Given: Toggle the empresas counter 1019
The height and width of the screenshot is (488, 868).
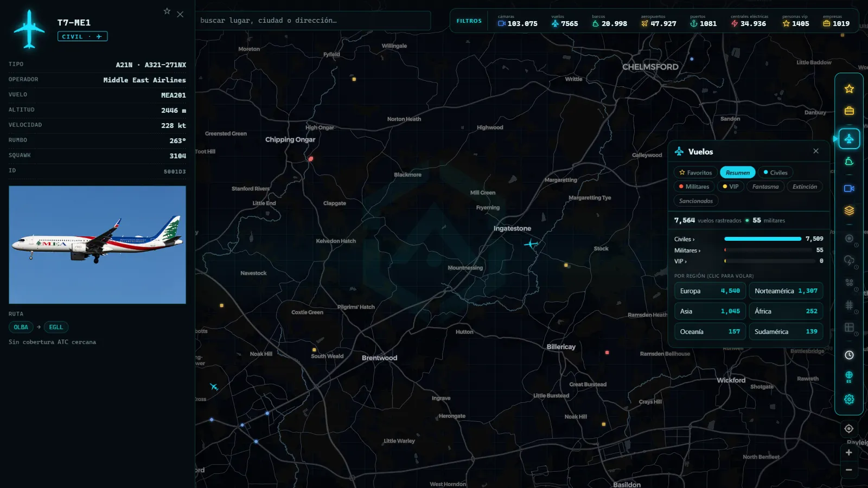Looking at the screenshot, I should [836, 21].
